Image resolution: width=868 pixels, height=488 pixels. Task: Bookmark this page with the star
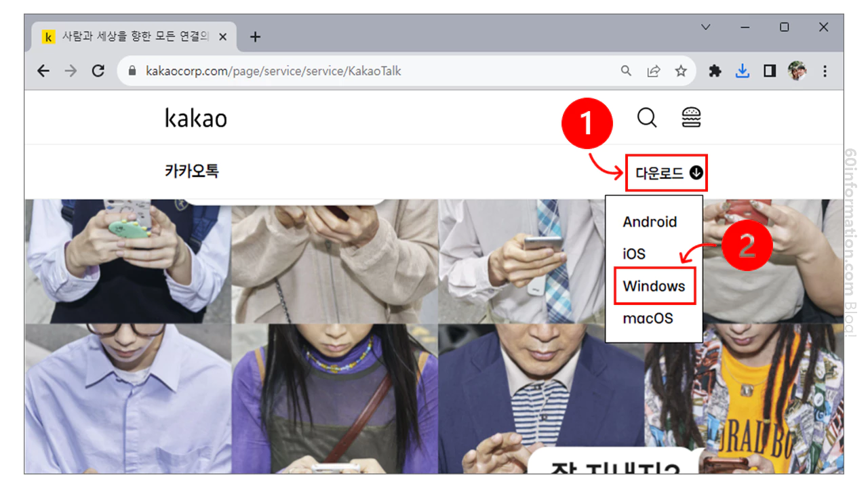click(x=681, y=71)
